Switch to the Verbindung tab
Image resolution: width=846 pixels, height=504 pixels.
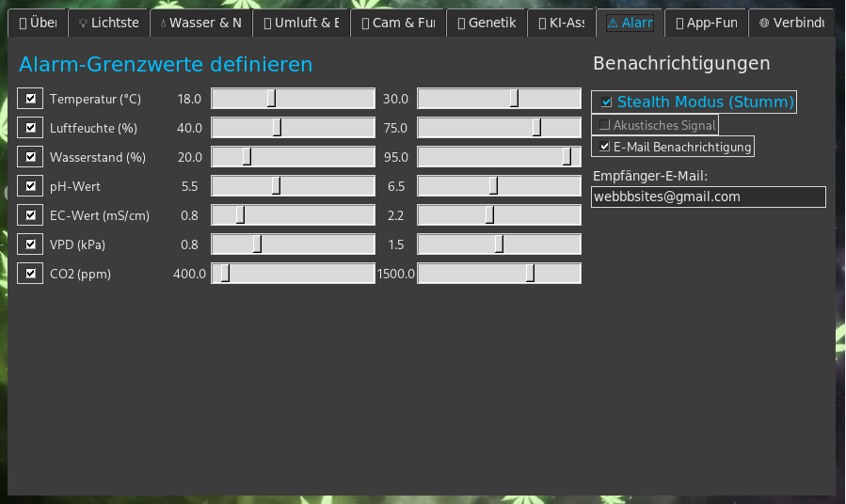tap(791, 23)
